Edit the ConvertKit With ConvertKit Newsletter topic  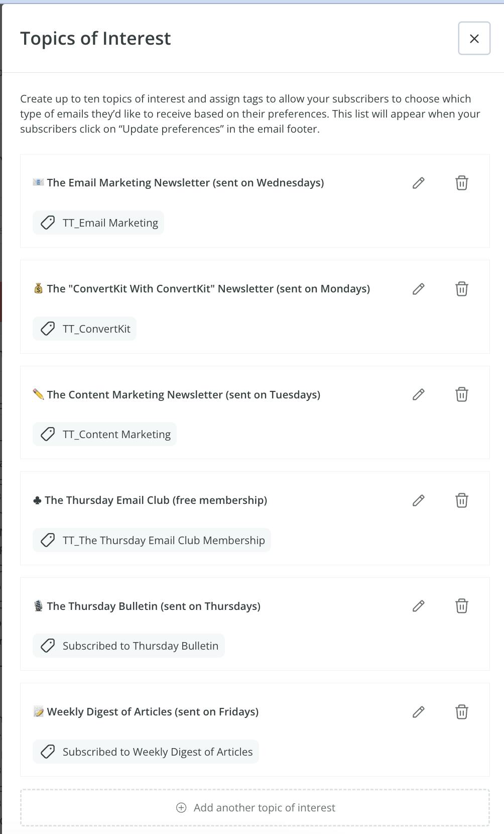(418, 289)
